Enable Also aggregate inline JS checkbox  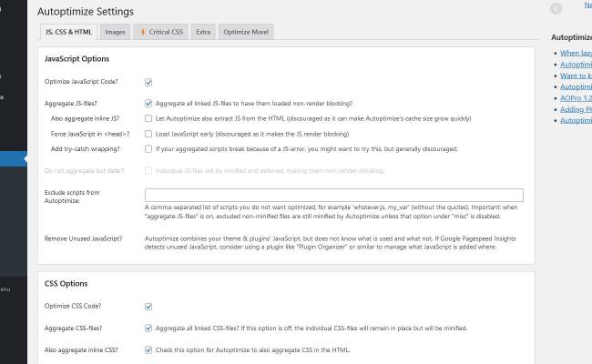(x=148, y=118)
